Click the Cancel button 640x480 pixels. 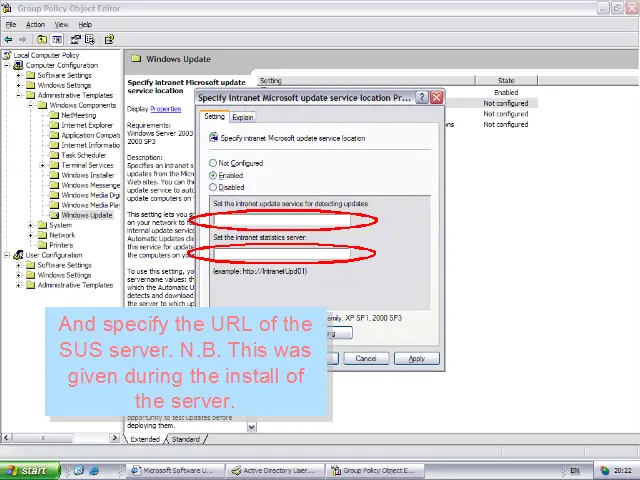[366, 358]
